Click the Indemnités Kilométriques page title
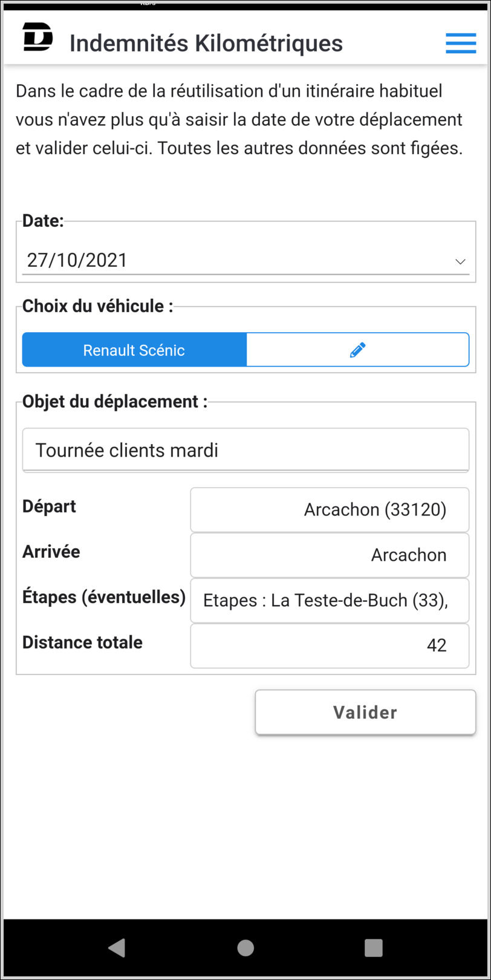Image resolution: width=491 pixels, height=980 pixels. pyautogui.click(x=206, y=44)
